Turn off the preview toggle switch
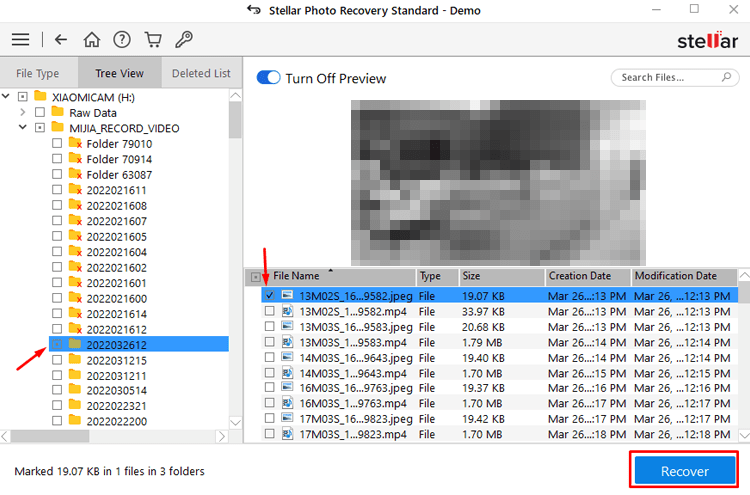The height and width of the screenshot is (495, 750). coord(268,77)
